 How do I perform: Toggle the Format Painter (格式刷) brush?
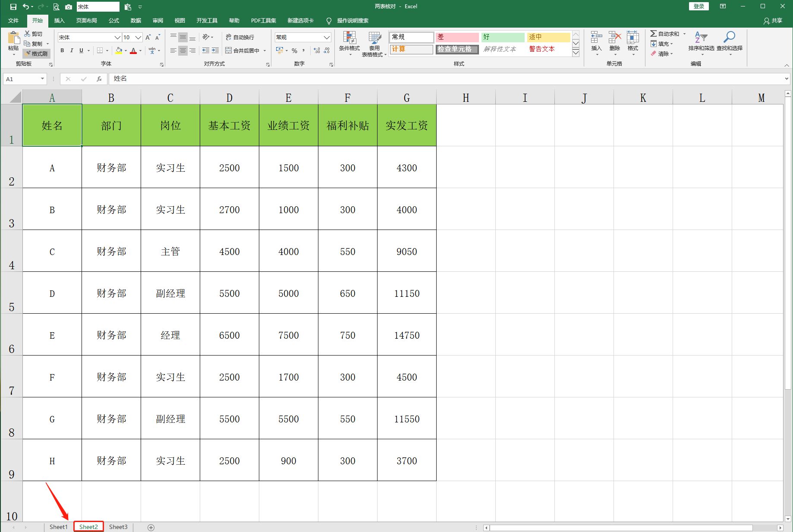point(36,54)
